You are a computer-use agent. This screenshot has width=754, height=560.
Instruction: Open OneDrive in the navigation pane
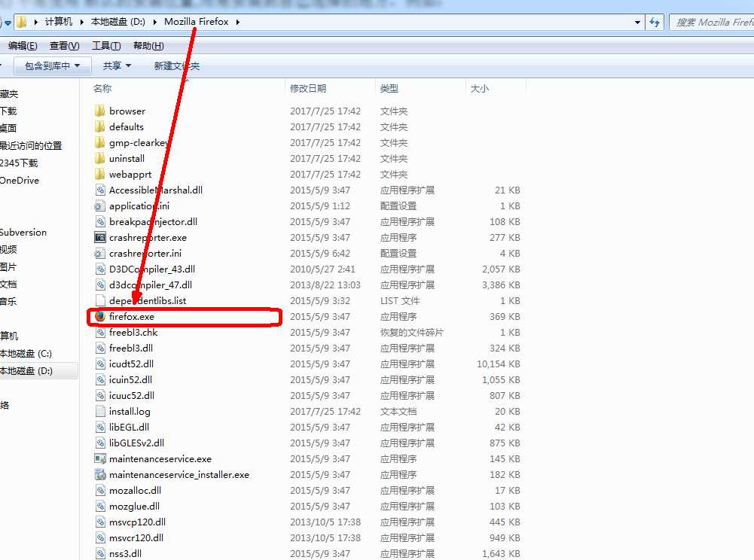20,180
